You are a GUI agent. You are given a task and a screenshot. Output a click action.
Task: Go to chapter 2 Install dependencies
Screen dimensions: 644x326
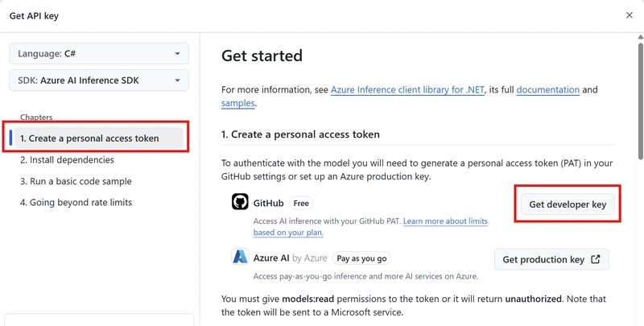(67, 159)
